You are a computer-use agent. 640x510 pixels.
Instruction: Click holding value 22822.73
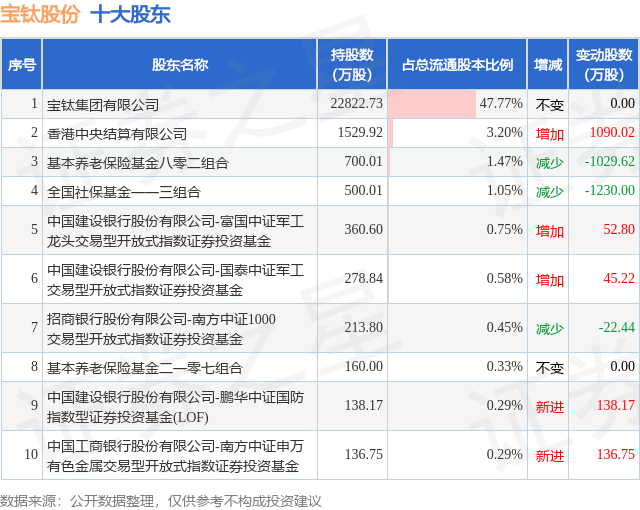point(356,103)
